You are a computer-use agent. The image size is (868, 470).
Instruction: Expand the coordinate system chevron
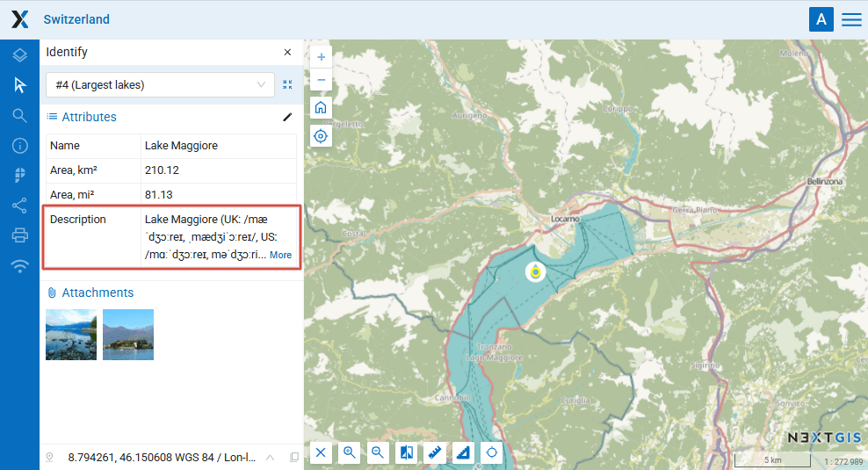point(270,457)
